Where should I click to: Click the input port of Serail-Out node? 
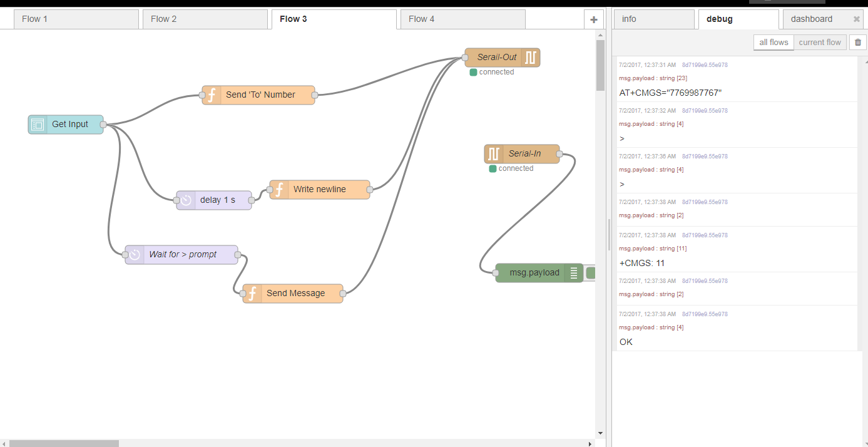coord(465,58)
